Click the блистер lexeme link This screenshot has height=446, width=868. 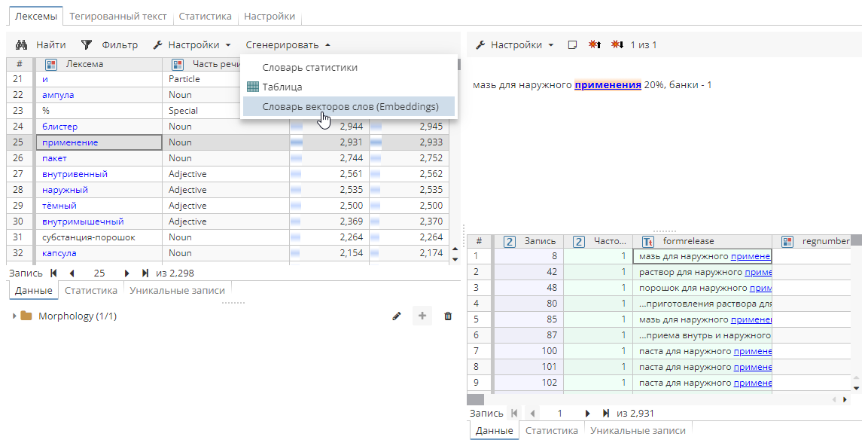coord(59,127)
